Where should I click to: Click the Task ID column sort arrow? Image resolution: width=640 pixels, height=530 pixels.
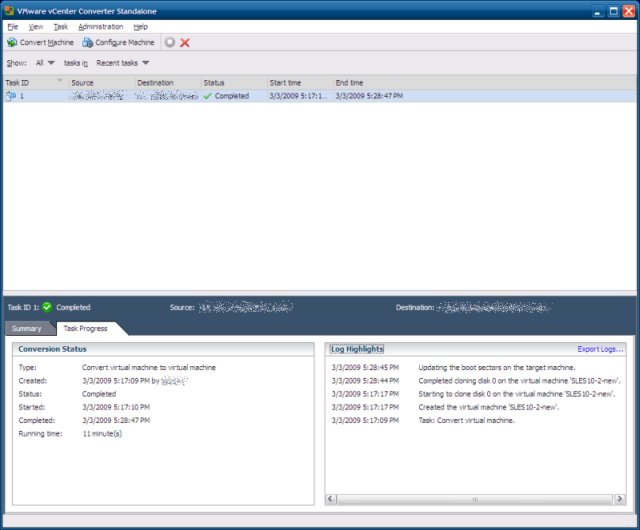(60, 80)
